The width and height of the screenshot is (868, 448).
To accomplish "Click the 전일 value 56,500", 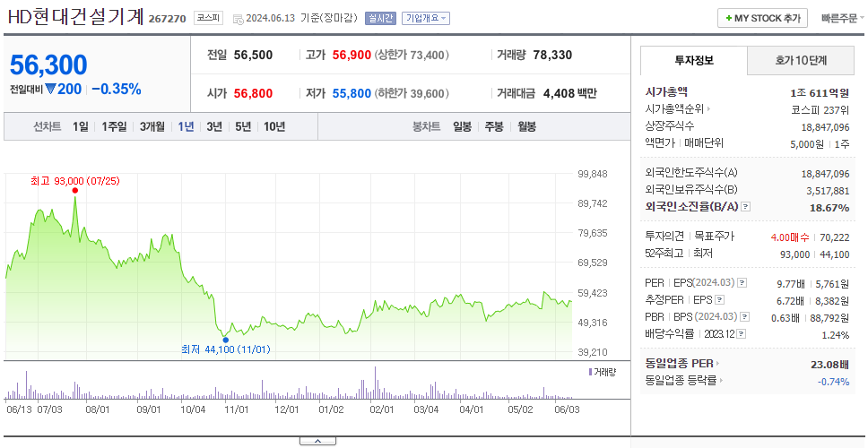I will [254, 56].
